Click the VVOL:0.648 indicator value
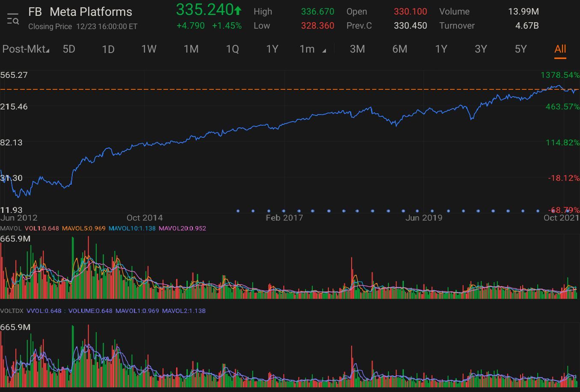Image resolution: width=580 pixels, height=392 pixels. pos(44,311)
